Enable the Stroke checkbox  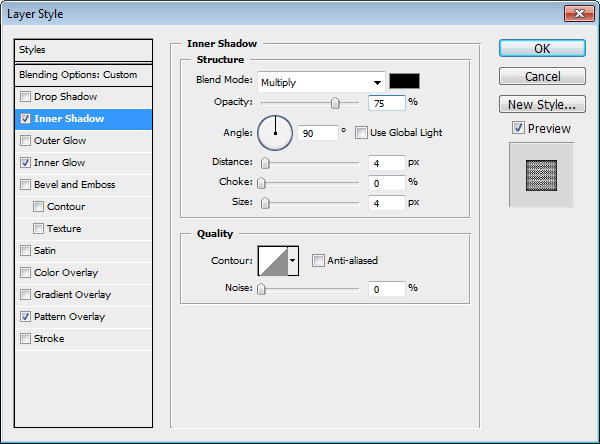25,339
